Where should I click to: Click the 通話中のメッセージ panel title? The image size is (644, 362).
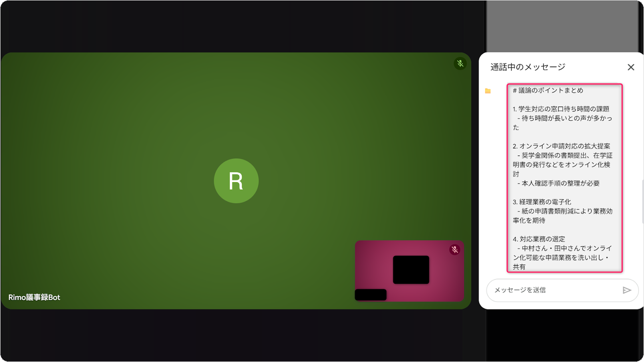528,67
